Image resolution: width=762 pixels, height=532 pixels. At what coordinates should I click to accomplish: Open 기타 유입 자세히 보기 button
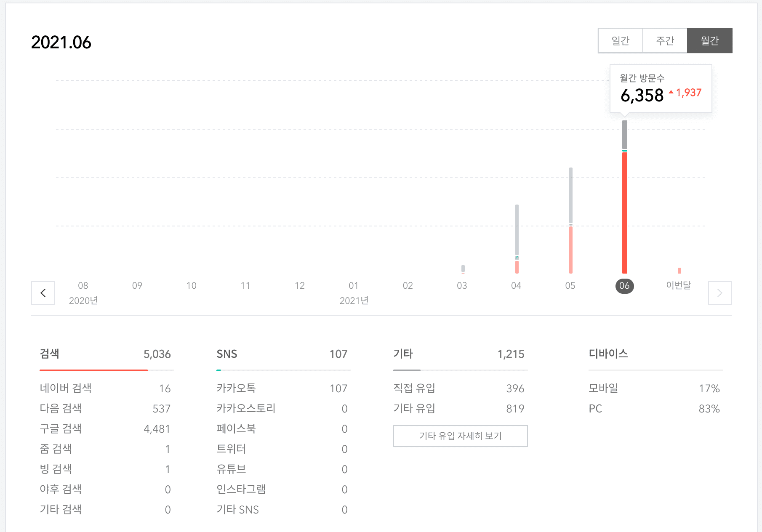pyautogui.click(x=461, y=436)
